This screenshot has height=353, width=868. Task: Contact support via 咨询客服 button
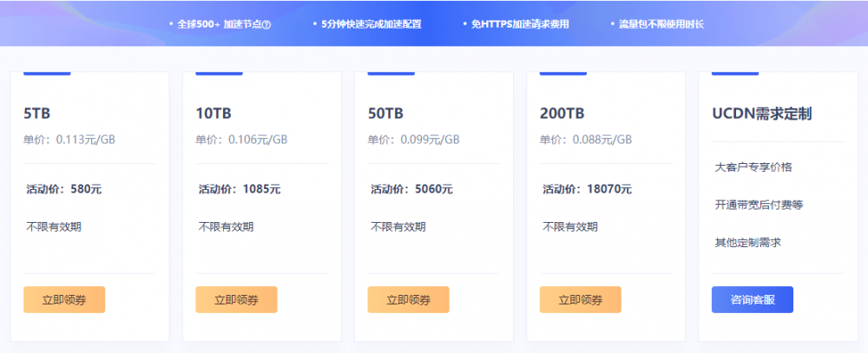pos(753,300)
